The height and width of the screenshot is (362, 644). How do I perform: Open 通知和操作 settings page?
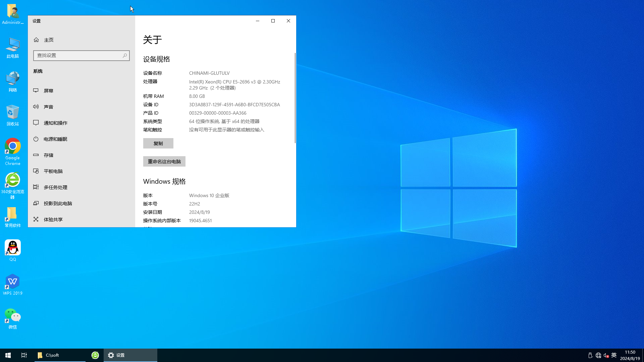(82, 123)
